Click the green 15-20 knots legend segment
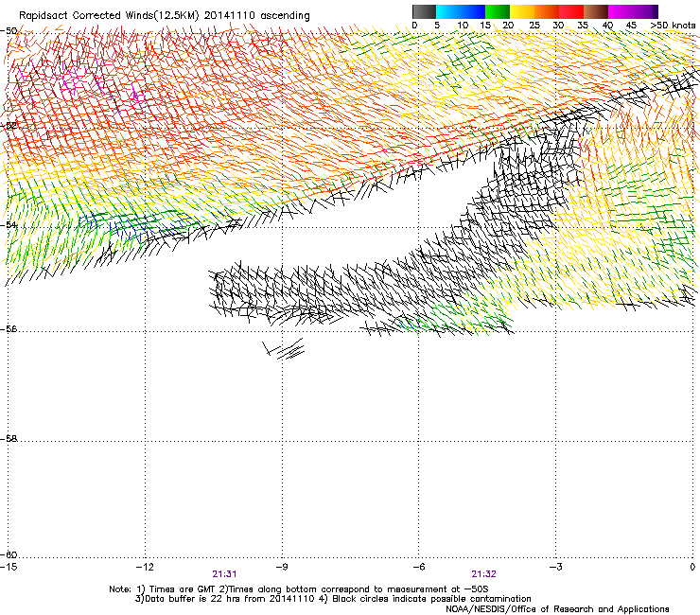700x615 pixels. point(498,11)
